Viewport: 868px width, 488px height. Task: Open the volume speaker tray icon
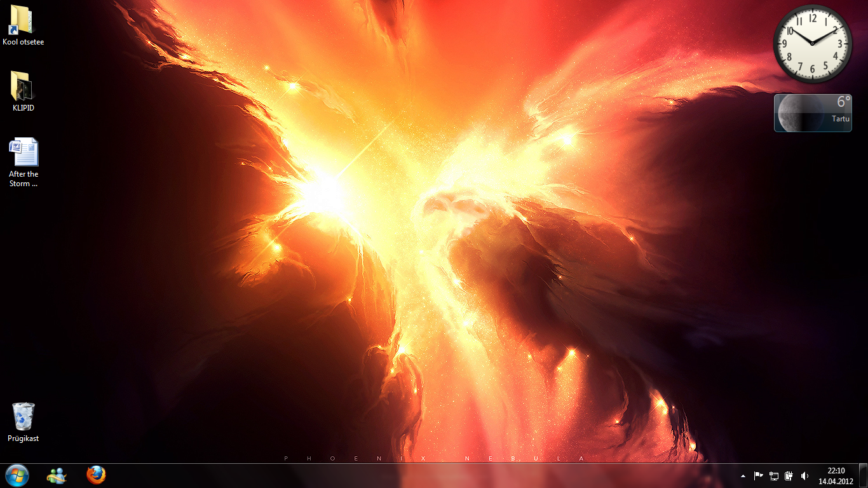click(804, 476)
